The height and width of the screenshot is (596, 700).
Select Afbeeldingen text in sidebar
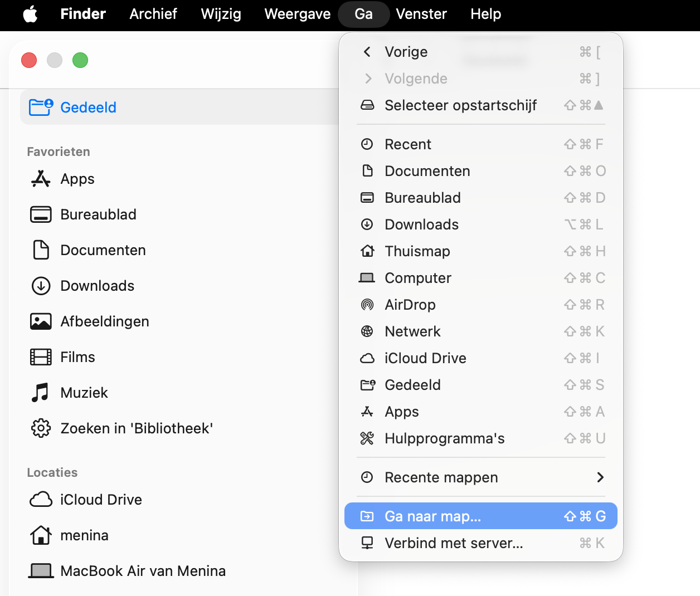tap(105, 321)
